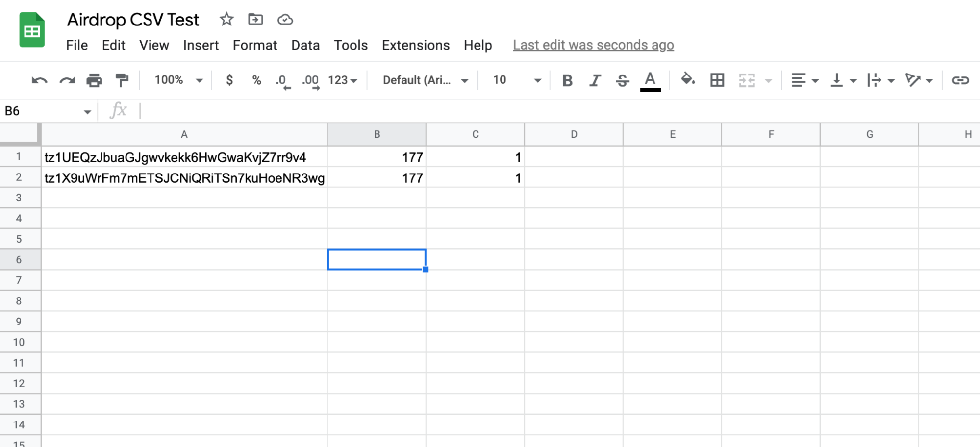980x447 pixels.
Task: Star this spreadsheet
Action: [x=226, y=20]
